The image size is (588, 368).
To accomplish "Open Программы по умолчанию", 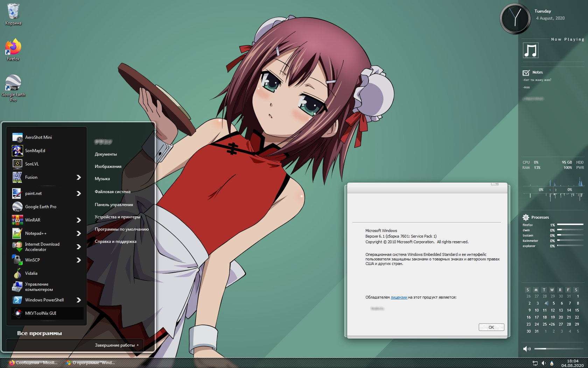I will click(x=121, y=229).
